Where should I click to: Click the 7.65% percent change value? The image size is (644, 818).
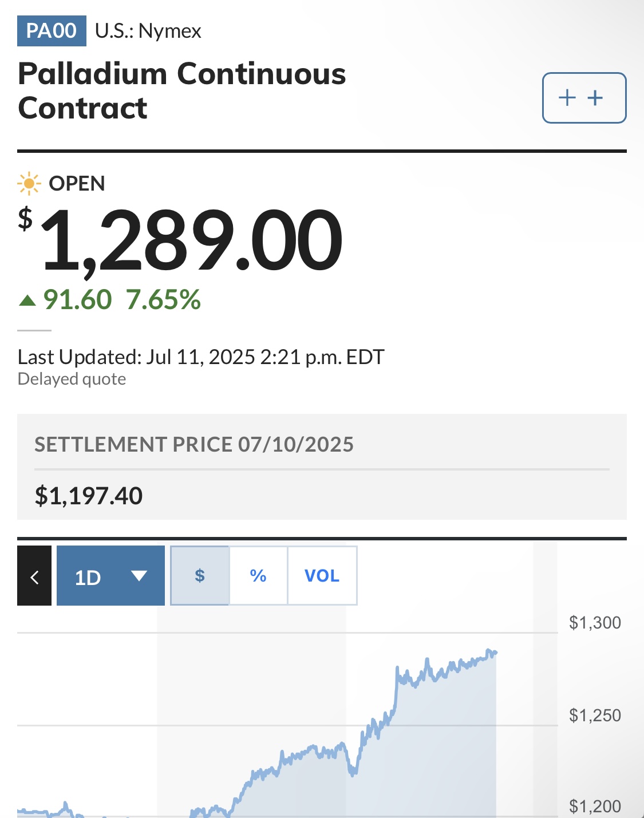pyautogui.click(x=163, y=300)
